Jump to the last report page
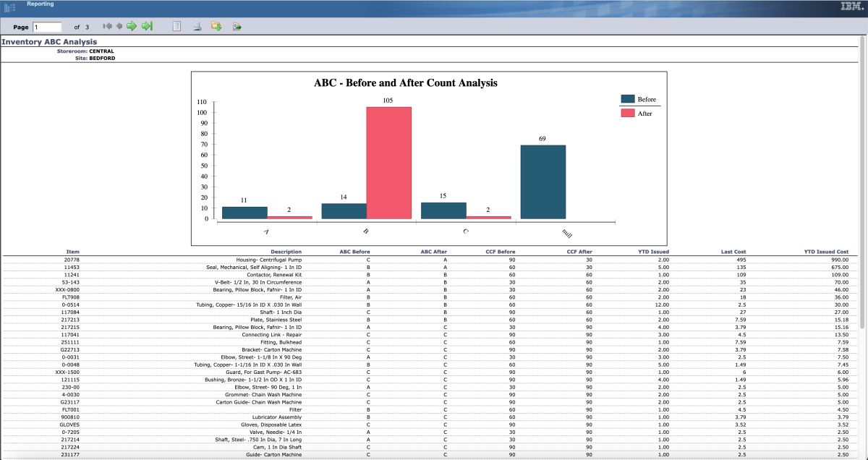 [x=146, y=26]
